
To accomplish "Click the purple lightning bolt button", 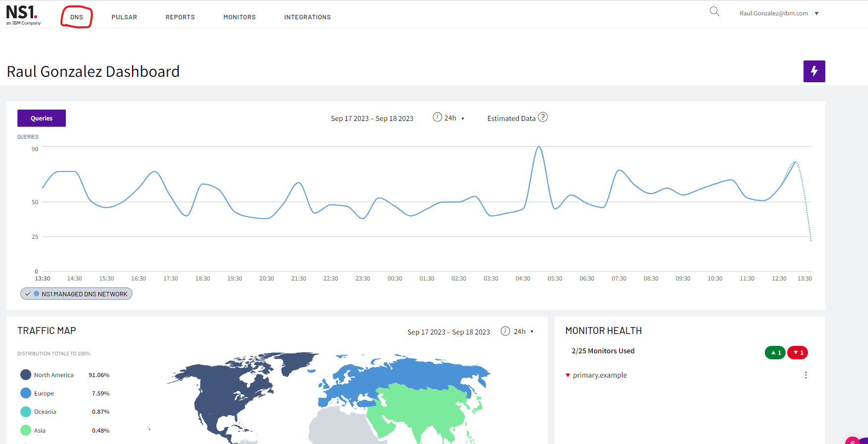I will pos(814,71).
